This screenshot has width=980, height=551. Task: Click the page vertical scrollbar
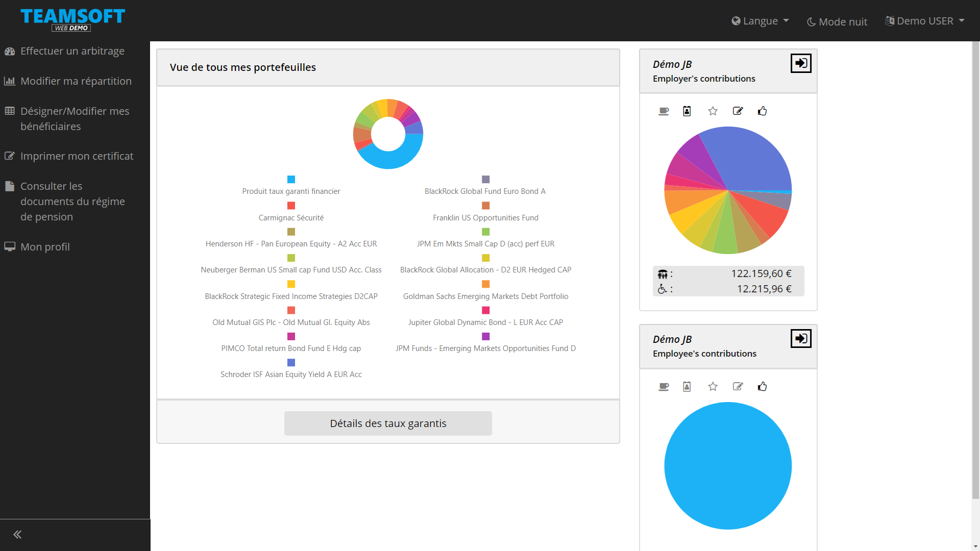(975, 270)
